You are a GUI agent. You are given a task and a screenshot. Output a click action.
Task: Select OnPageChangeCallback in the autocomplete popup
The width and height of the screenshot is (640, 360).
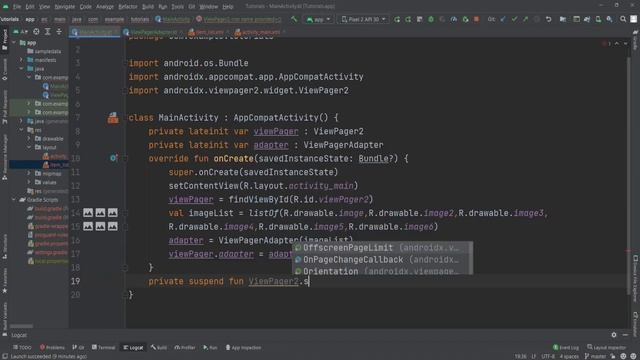[x=382, y=260]
